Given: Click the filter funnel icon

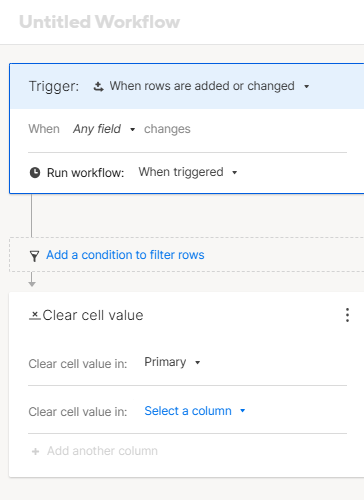Looking at the screenshot, I should [34, 256].
